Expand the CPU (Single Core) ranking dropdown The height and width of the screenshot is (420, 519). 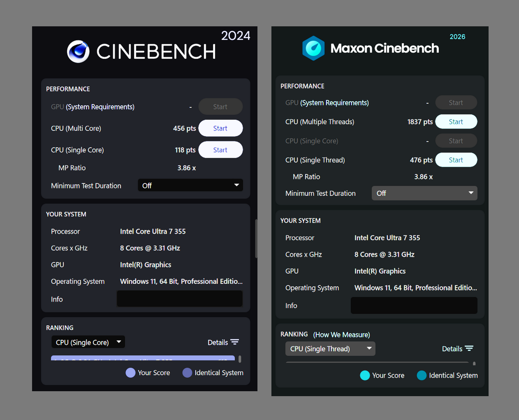[x=88, y=342]
